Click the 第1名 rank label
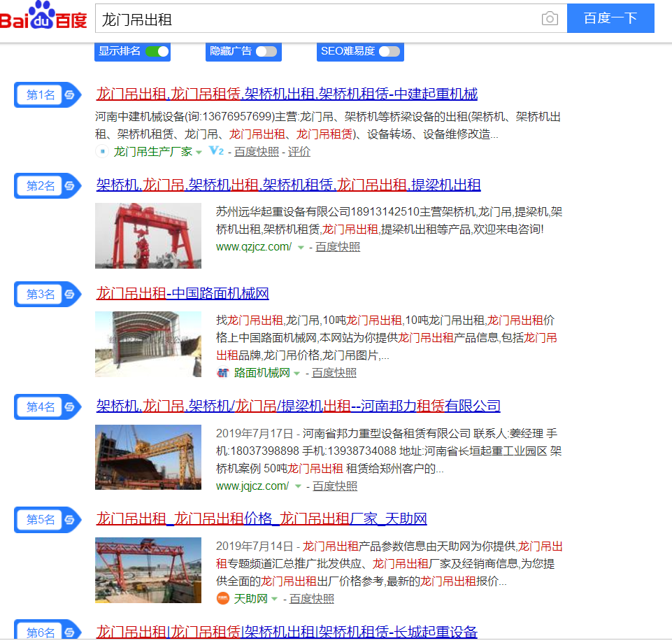 [x=41, y=94]
